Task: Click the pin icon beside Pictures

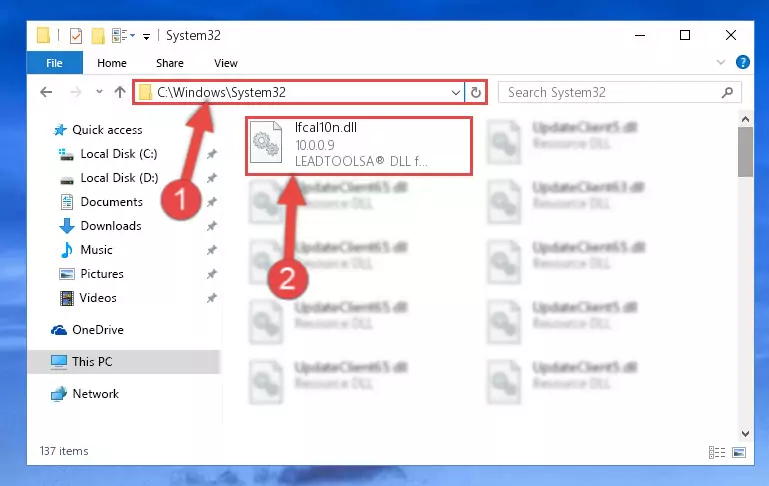Action: pyautogui.click(x=211, y=274)
